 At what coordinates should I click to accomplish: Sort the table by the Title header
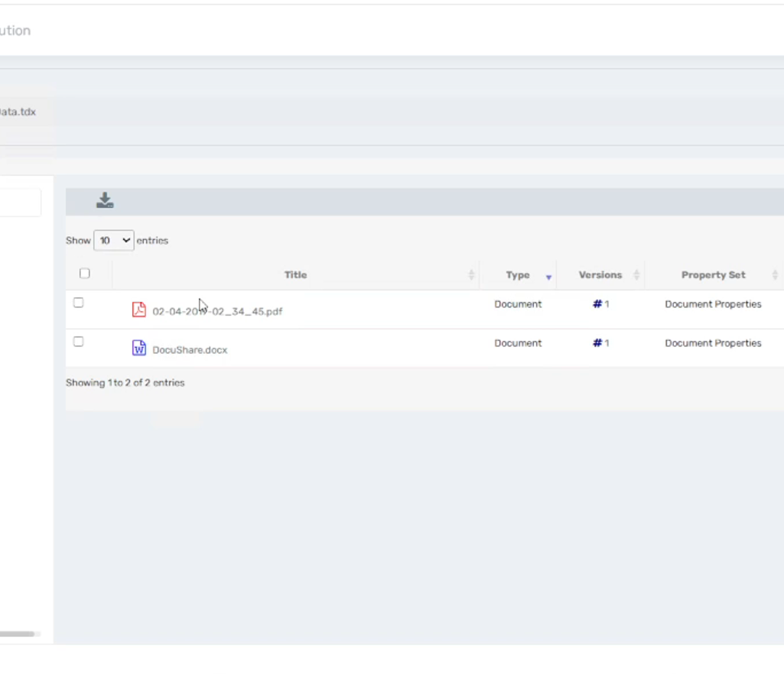(x=295, y=274)
